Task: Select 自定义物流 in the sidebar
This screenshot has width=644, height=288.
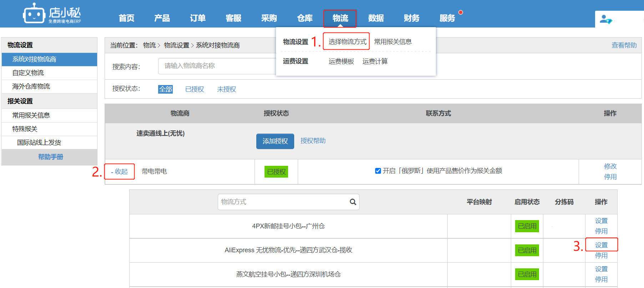Action: pos(28,73)
